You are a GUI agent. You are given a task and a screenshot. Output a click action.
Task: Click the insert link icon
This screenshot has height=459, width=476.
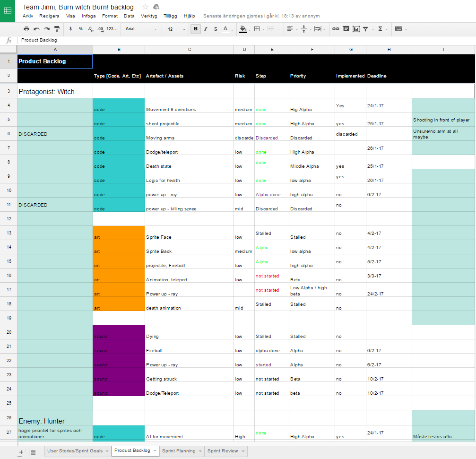pyautogui.click(x=336, y=29)
